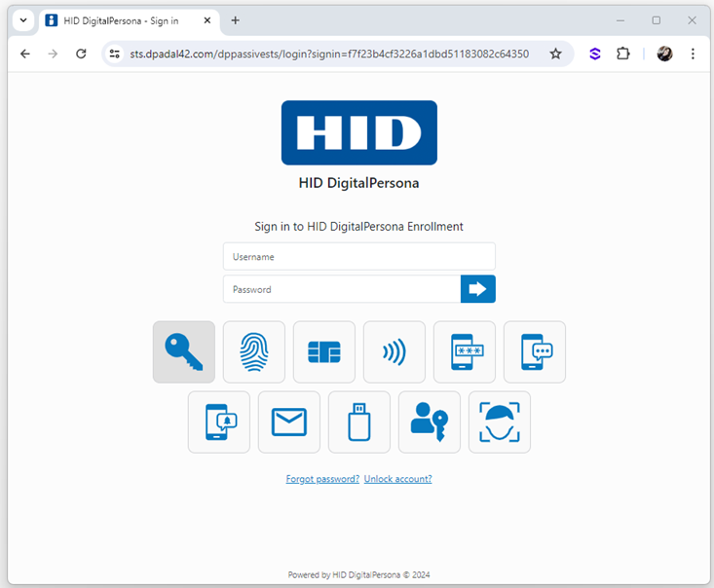Open a new browser tab
Viewport: 714px width, 588px height.
[235, 20]
